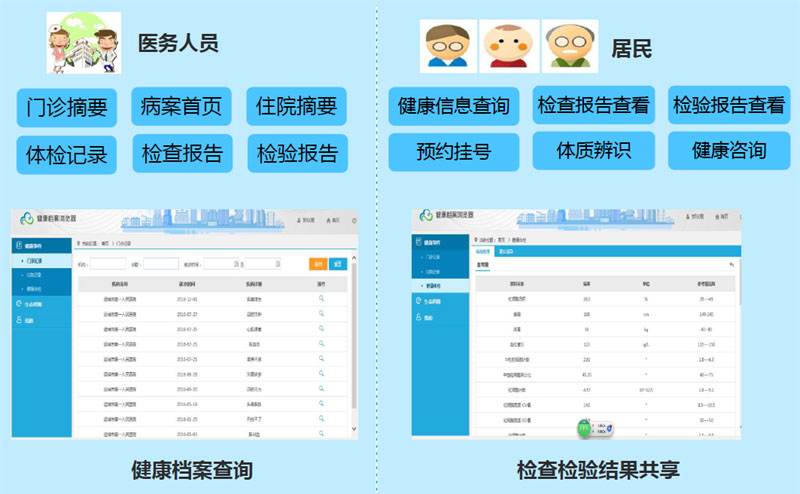Choose the 检验报告查看 tile

coord(729,104)
